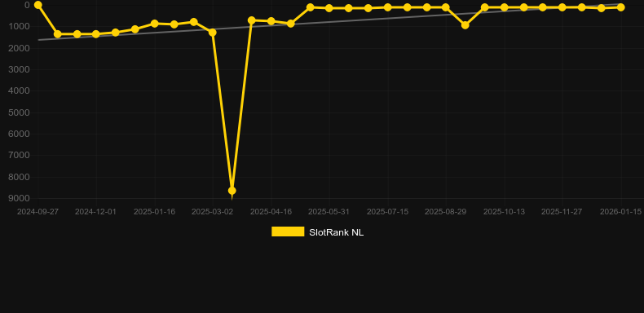Select the data point above the 2025-01-16 label
644x313 pixels.
(154, 24)
